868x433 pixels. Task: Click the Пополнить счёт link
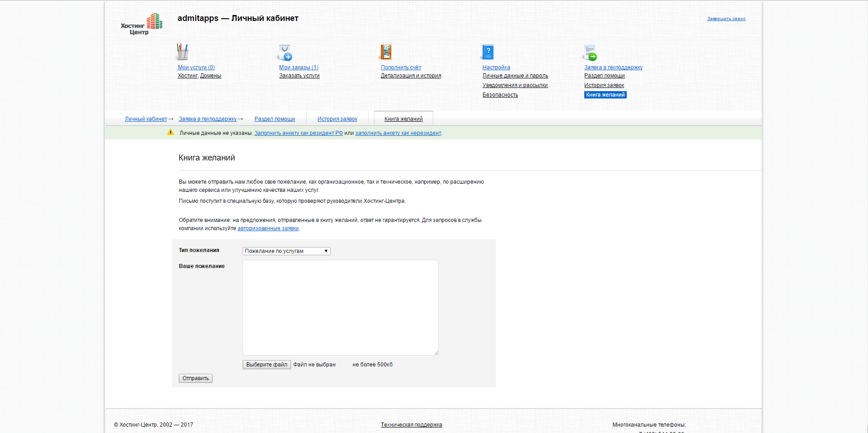(x=401, y=67)
